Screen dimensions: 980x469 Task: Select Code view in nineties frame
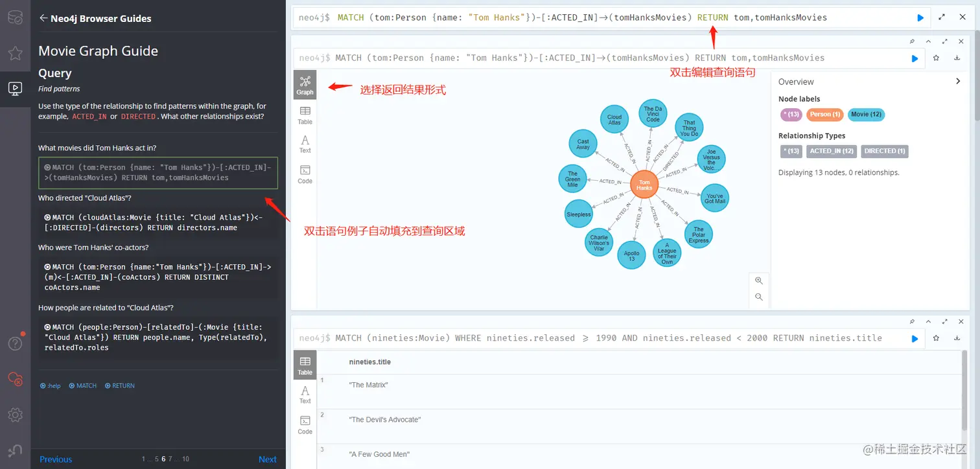click(x=305, y=425)
